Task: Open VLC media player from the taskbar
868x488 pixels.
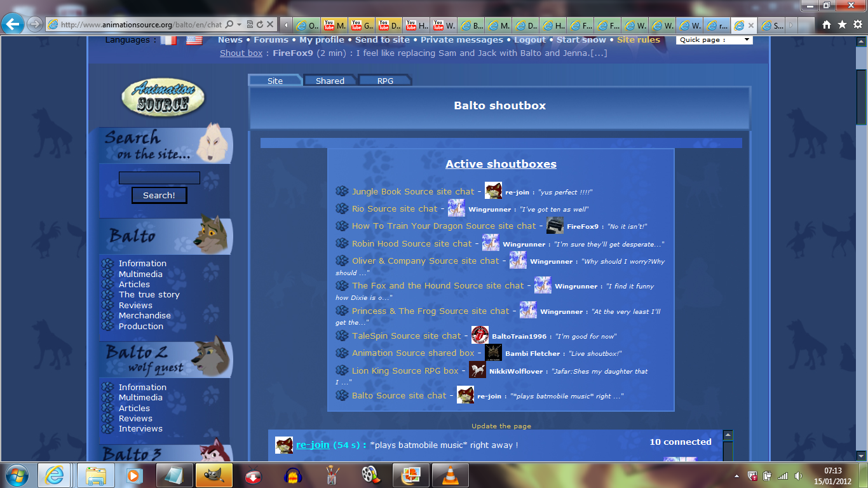Action: tap(451, 475)
